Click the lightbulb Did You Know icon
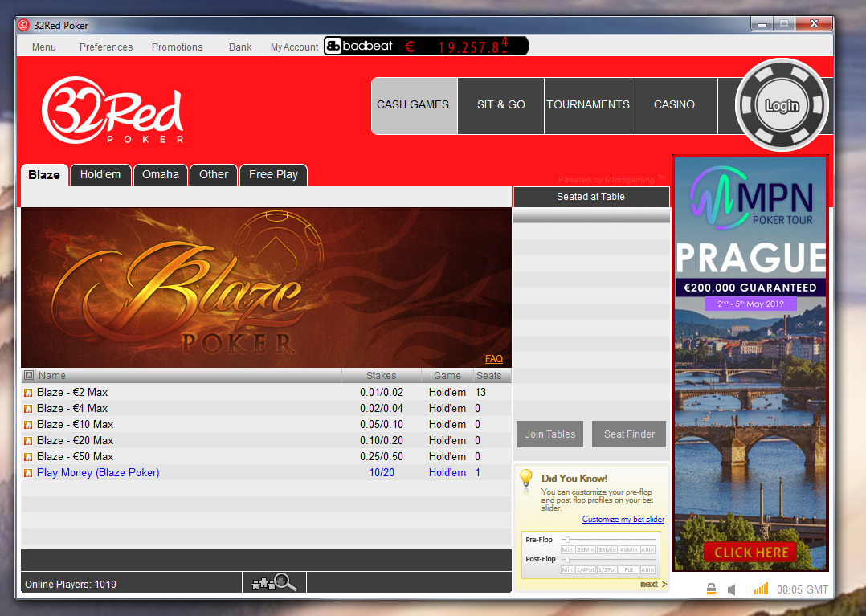This screenshot has height=616, width=866. pyautogui.click(x=526, y=479)
